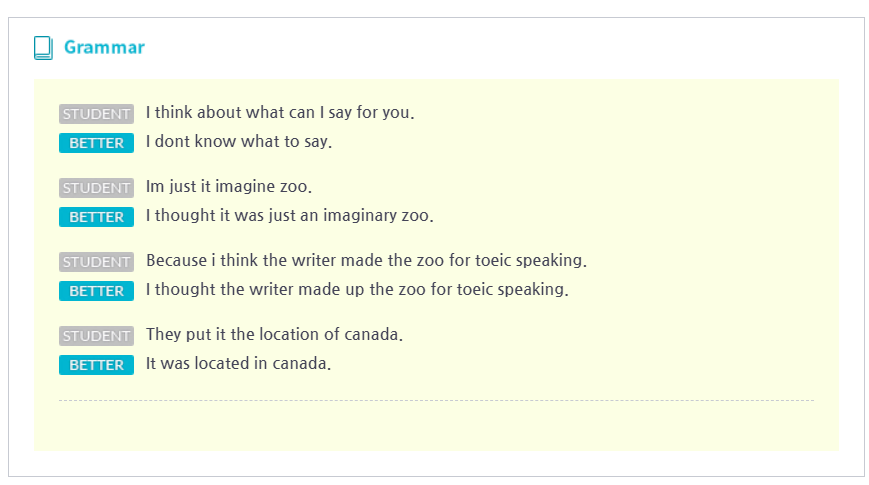This screenshot has height=485, width=869.
Task: Select sentence 'I dont know what to say.'
Action: click(239, 142)
